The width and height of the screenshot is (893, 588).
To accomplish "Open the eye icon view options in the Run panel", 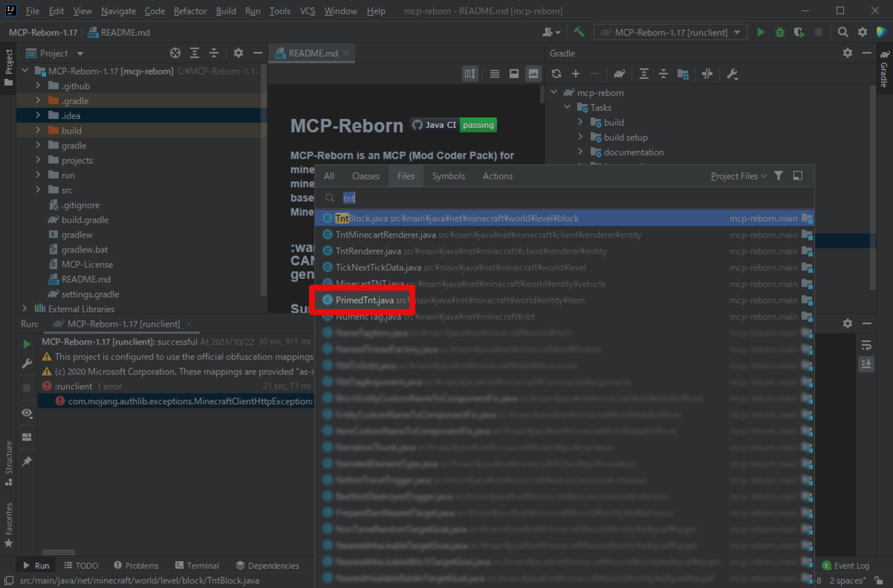I will click(27, 412).
